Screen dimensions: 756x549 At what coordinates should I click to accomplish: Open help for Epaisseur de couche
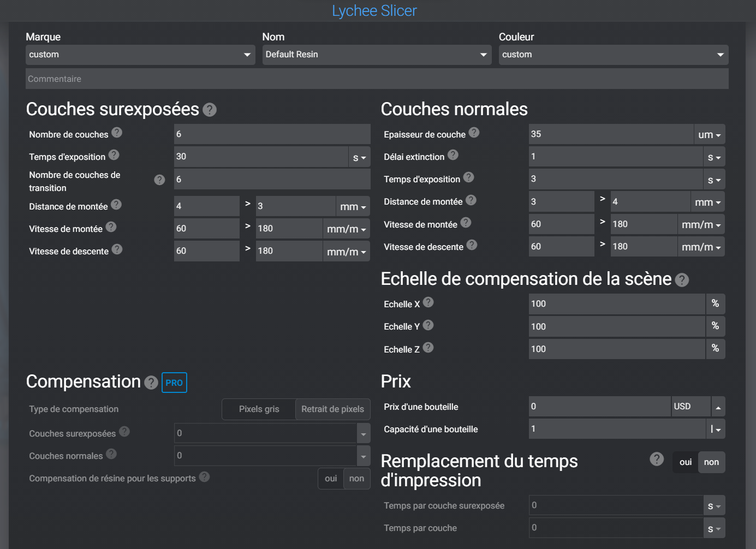(474, 133)
